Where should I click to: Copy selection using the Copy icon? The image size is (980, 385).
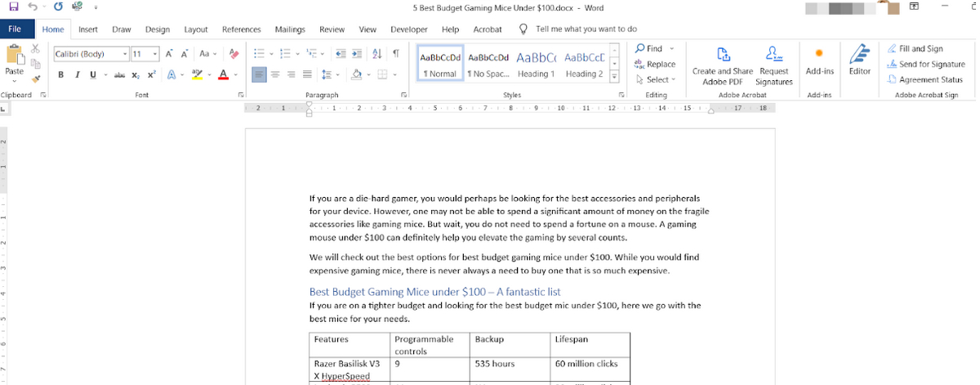click(35, 64)
